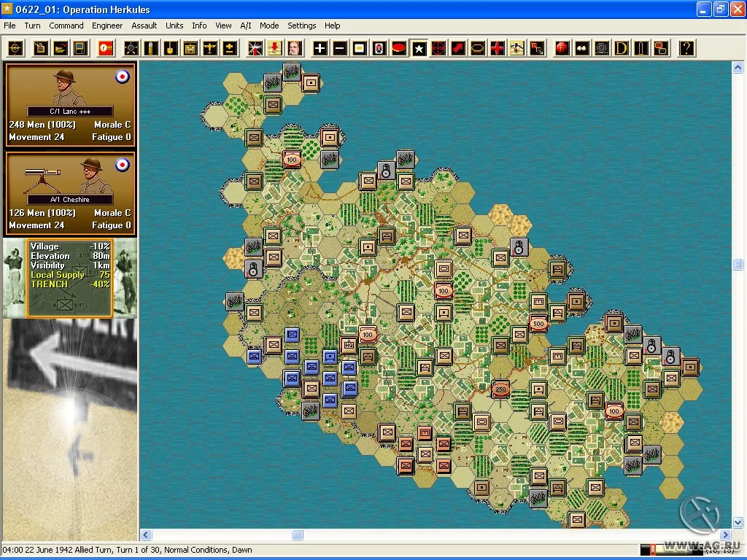Open the Info menu
This screenshot has height=560, width=747.
coord(200,26)
